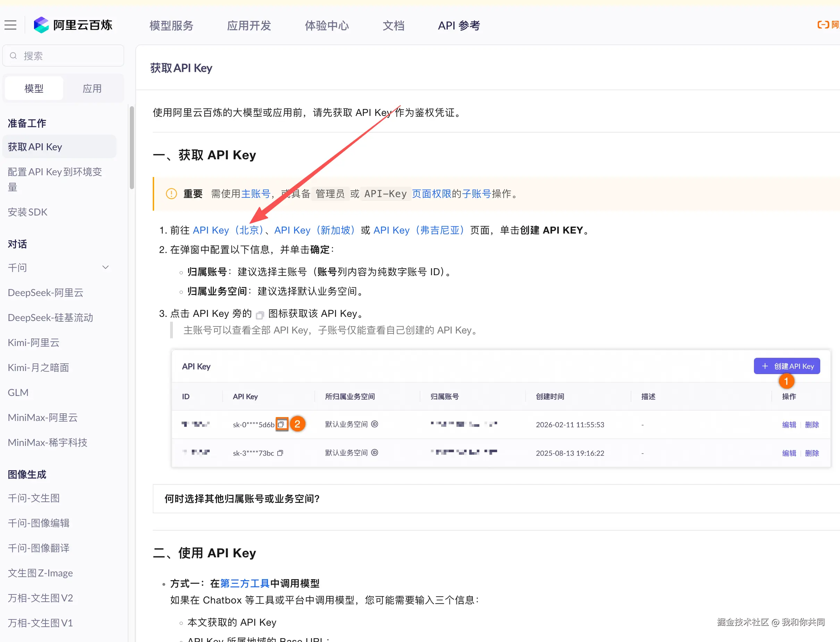Click 删除 for the first API key
This screenshot has height=642, width=840.
[x=812, y=424]
